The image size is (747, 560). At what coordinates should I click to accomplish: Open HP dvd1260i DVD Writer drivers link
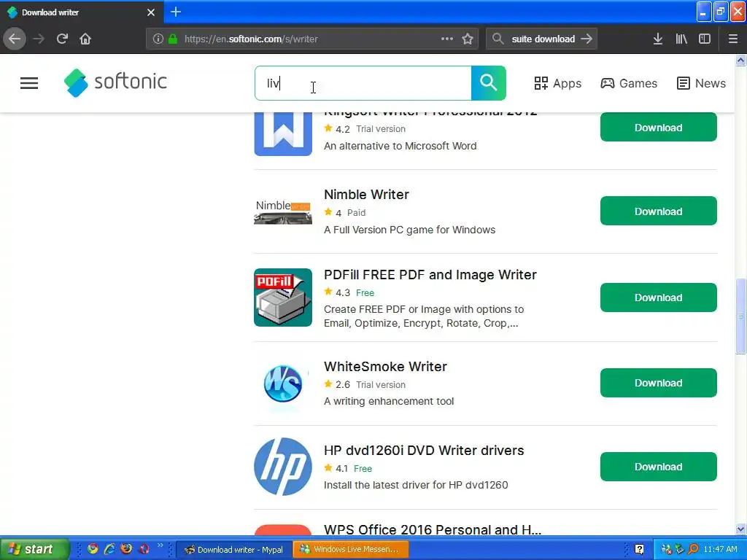424,450
